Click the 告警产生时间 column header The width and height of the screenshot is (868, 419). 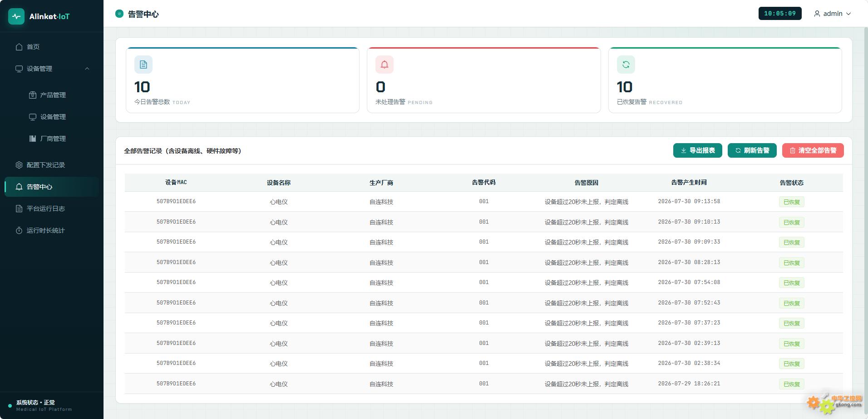pyautogui.click(x=689, y=182)
